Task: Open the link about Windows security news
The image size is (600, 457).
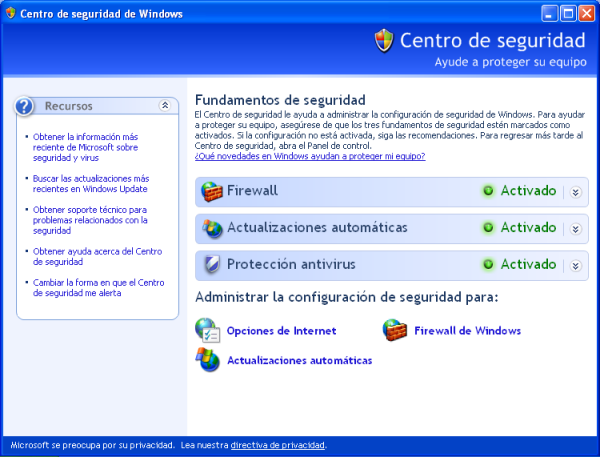Action: click(x=310, y=156)
